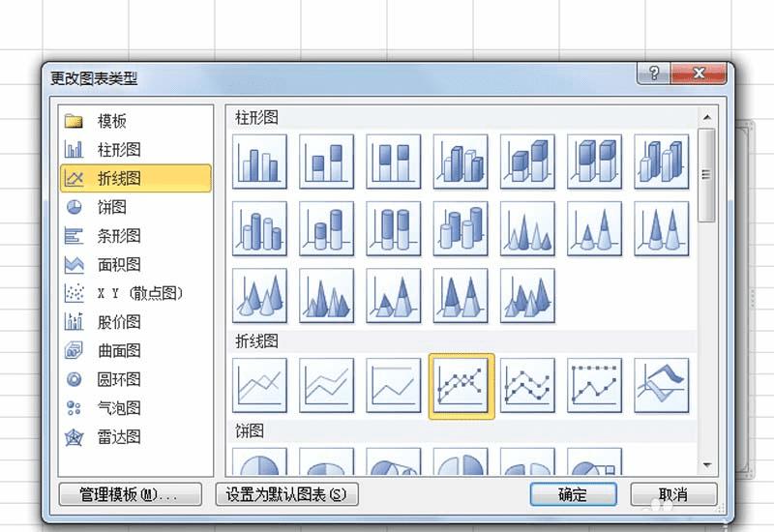This screenshot has width=774, height=532.
Task: Click the gallery scroll down arrow
Action: (x=707, y=465)
